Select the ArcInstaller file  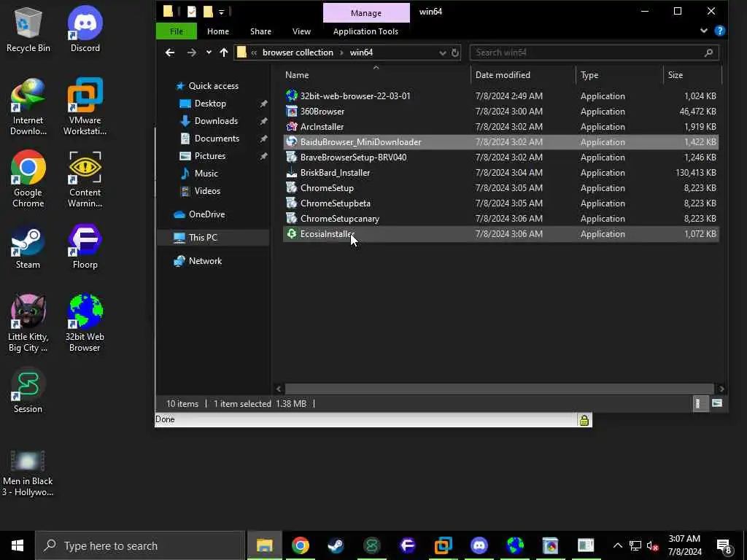click(x=500, y=127)
